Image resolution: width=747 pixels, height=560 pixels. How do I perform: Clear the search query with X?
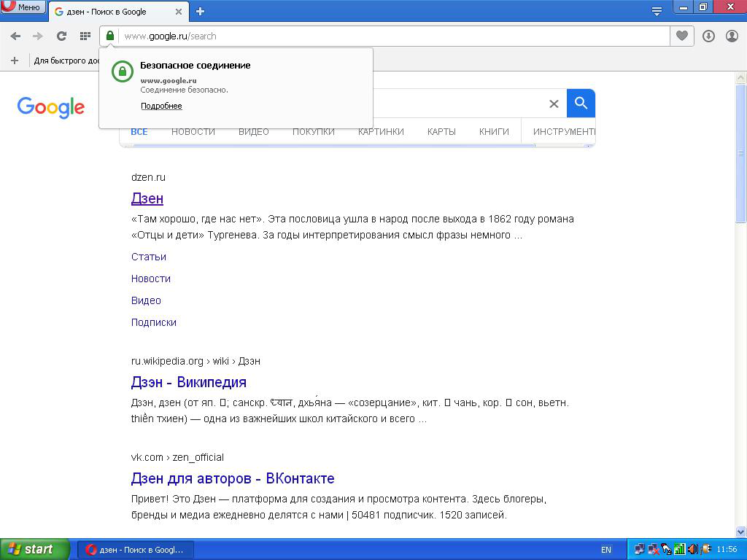coord(554,104)
